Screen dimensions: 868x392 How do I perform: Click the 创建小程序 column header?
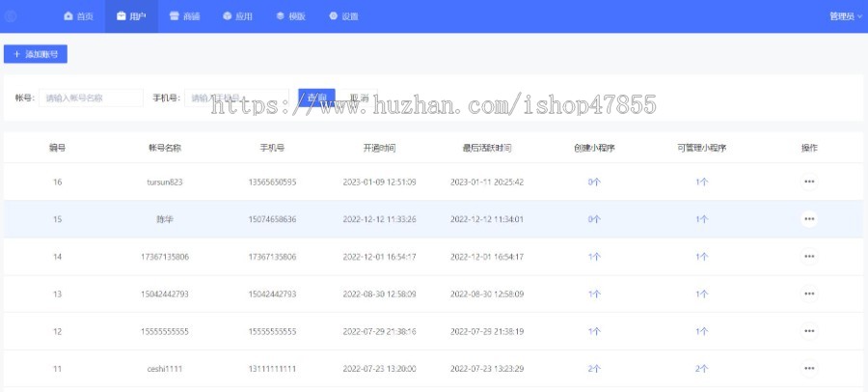(x=594, y=148)
